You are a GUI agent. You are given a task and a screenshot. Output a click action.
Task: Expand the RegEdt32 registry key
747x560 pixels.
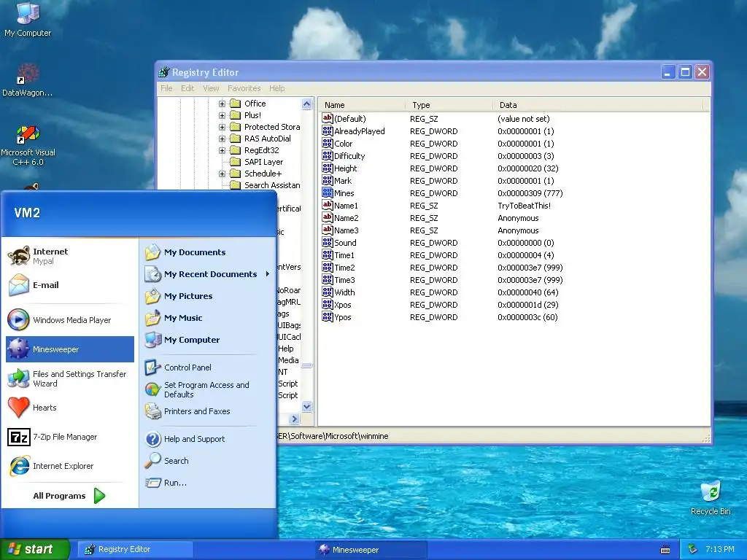(222, 150)
